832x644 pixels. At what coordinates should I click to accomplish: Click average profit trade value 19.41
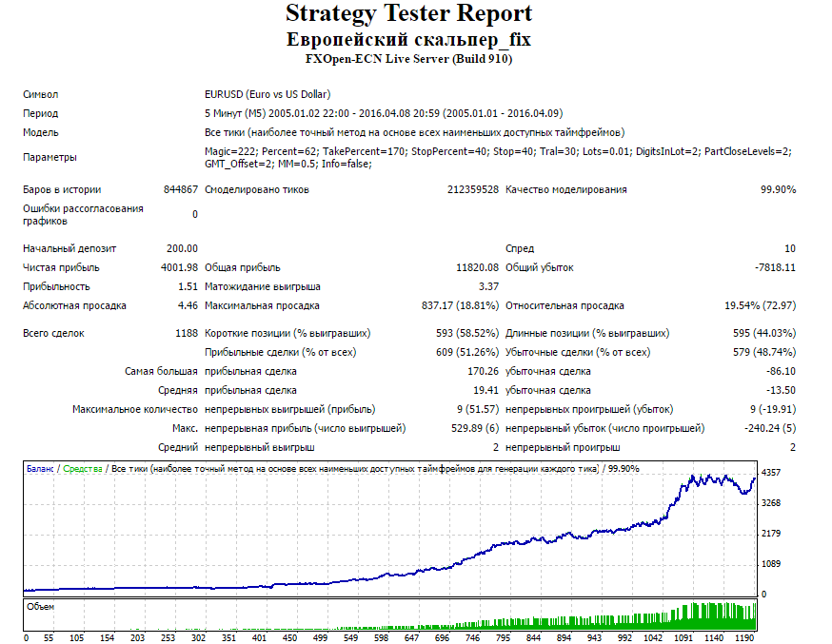coord(486,391)
